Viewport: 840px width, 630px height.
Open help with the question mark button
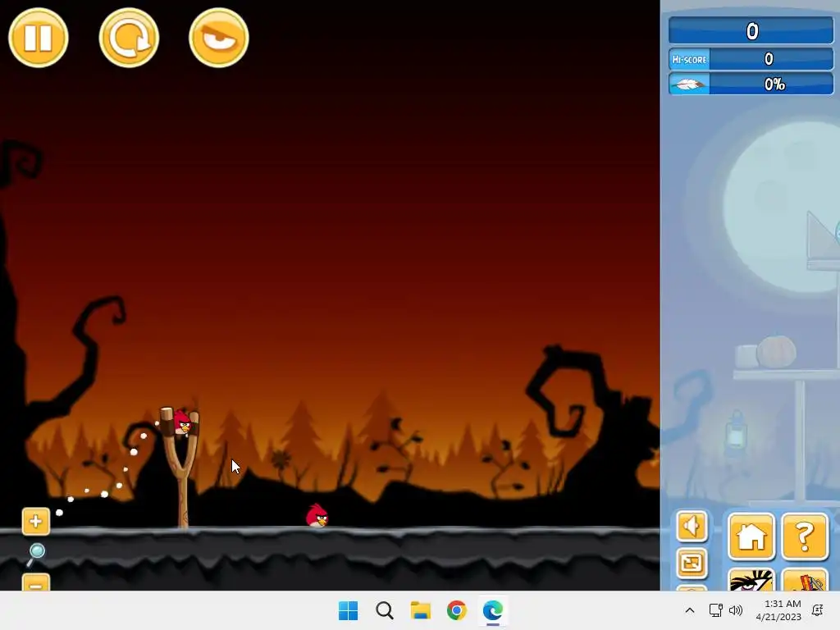coord(805,536)
